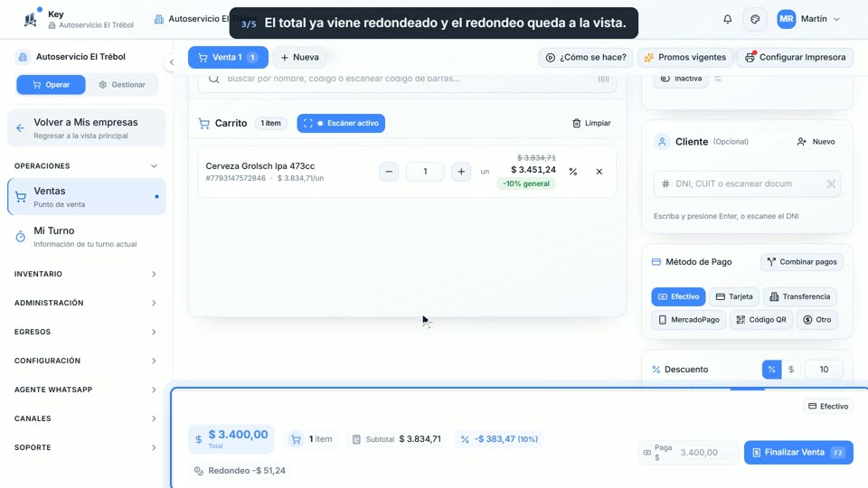Open Mi Turno menu item
Image resolution: width=868 pixels, height=488 pixels.
click(86, 237)
